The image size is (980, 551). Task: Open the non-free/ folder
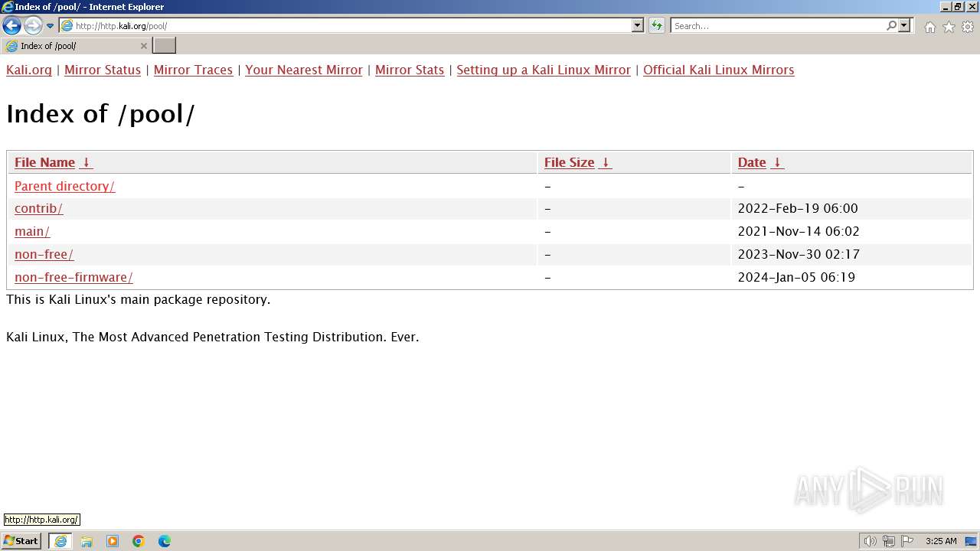tap(44, 254)
